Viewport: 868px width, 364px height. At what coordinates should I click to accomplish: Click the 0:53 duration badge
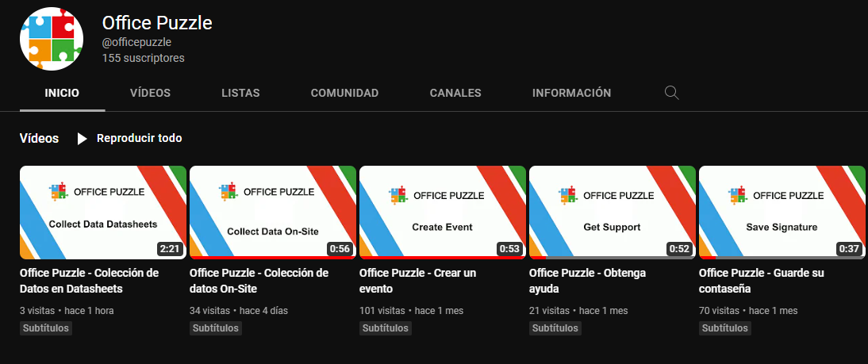click(510, 249)
